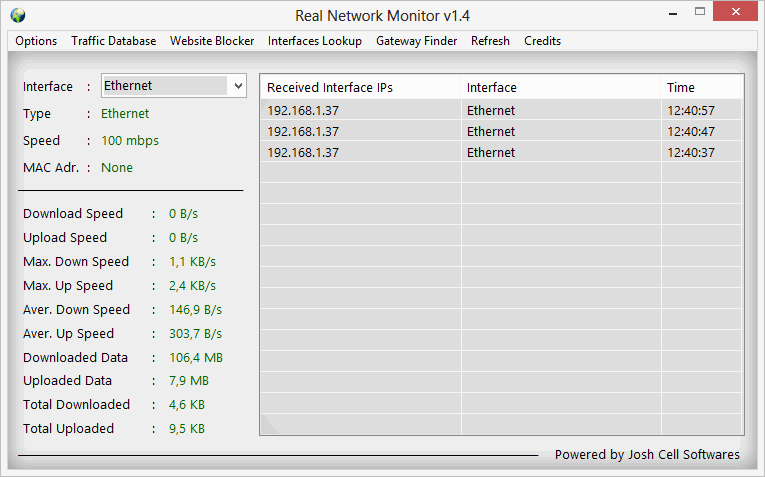The height and width of the screenshot is (477, 765).
Task: Click the green Ethernet type value
Action: (x=125, y=114)
